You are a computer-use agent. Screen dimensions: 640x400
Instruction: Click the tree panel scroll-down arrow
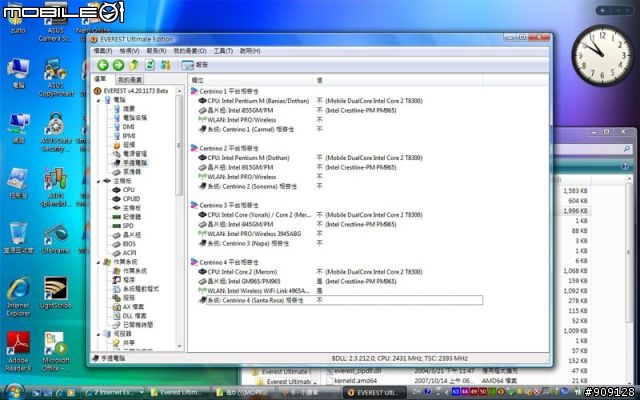[179, 347]
